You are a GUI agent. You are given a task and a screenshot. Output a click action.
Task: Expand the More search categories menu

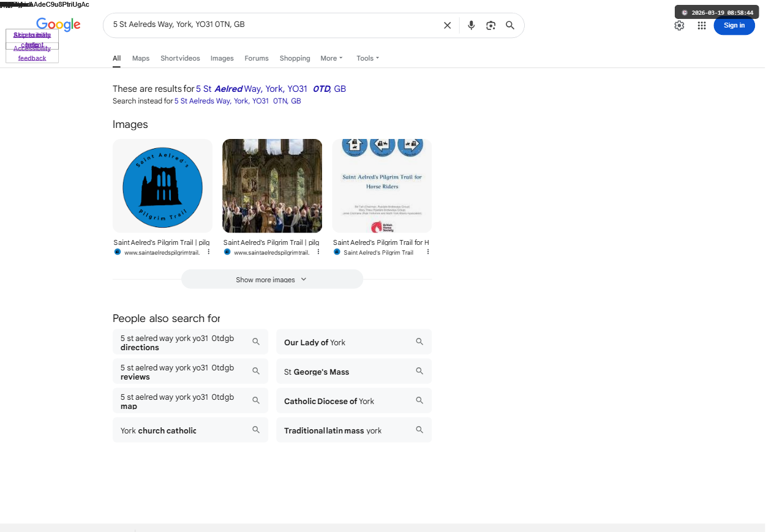[331, 58]
